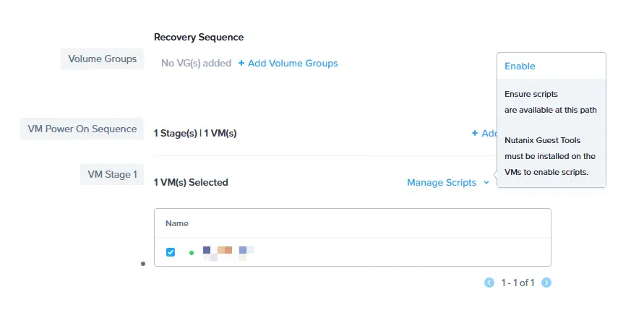
Task: Go to the previous page of VMs
Action: point(489,283)
